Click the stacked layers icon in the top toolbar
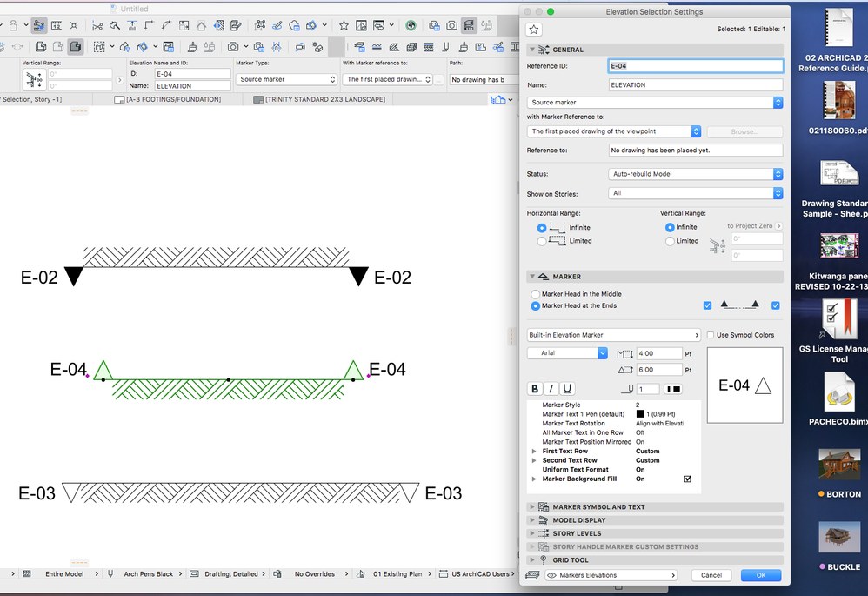 click(469, 25)
